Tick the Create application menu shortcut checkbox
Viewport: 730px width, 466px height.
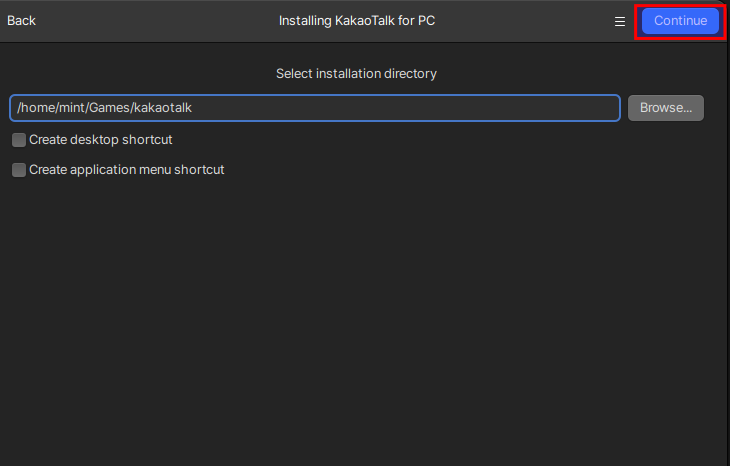19,170
